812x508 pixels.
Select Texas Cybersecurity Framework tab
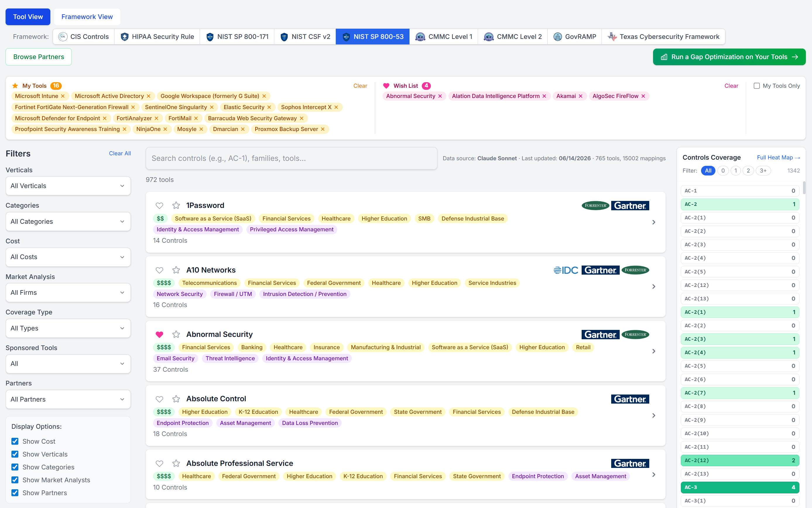tap(663, 37)
